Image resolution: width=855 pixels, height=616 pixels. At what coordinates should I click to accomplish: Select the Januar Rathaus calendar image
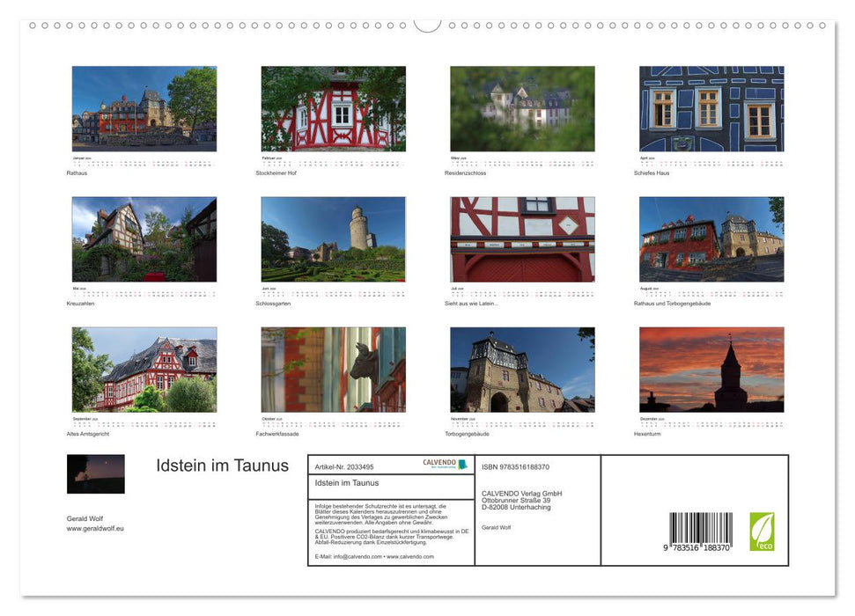144,107
